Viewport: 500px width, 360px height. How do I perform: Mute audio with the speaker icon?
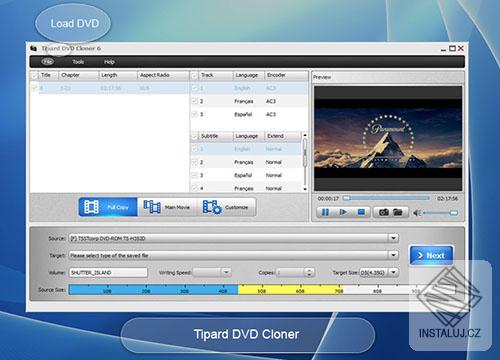[x=417, y=213]
